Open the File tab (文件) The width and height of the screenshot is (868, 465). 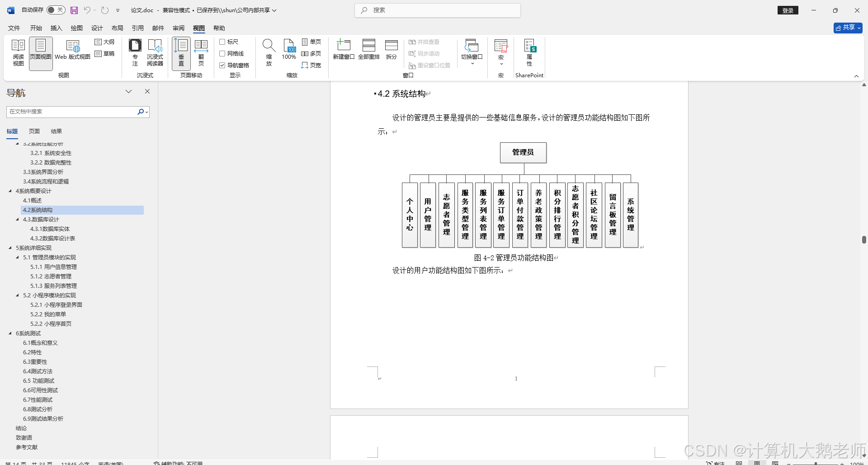14,28
